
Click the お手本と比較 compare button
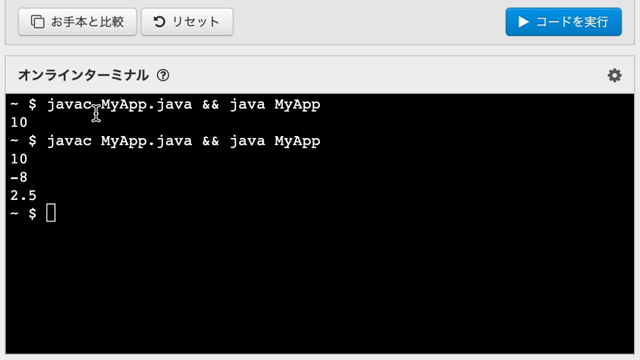[77, 22]
